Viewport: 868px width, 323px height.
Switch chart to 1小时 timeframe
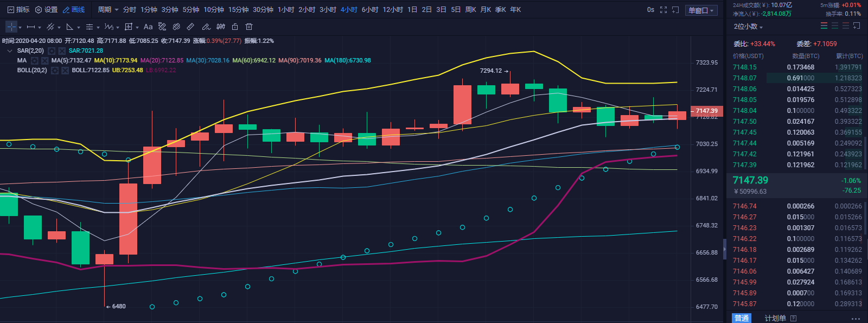286,10
